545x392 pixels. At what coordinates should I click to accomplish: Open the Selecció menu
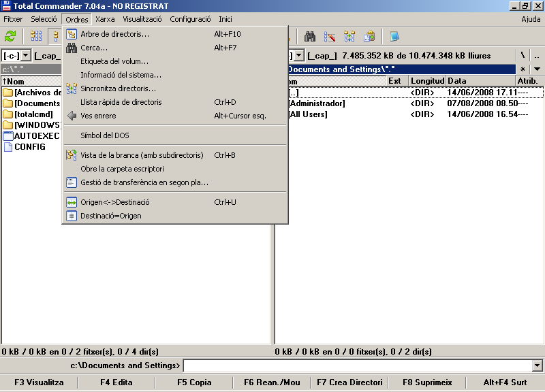[44, 19]
